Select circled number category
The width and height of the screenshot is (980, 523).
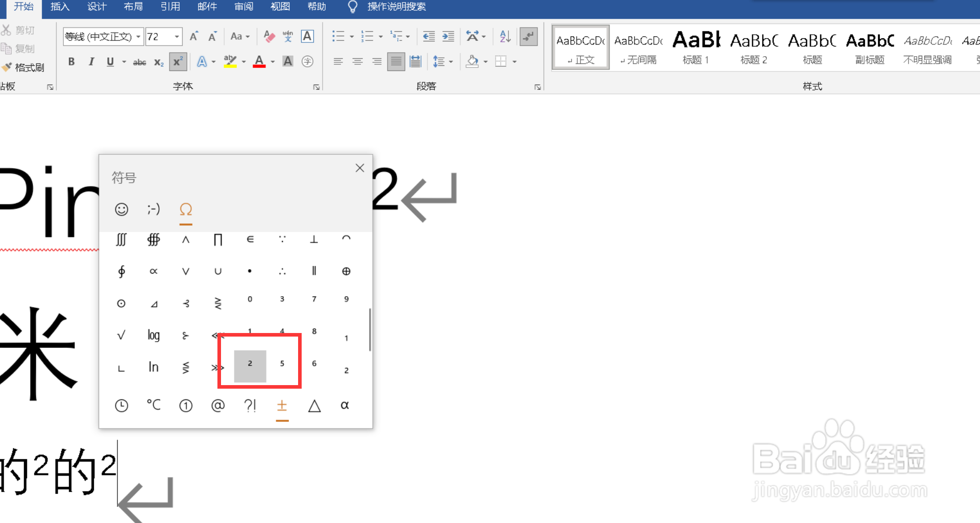tap(186, 406)
